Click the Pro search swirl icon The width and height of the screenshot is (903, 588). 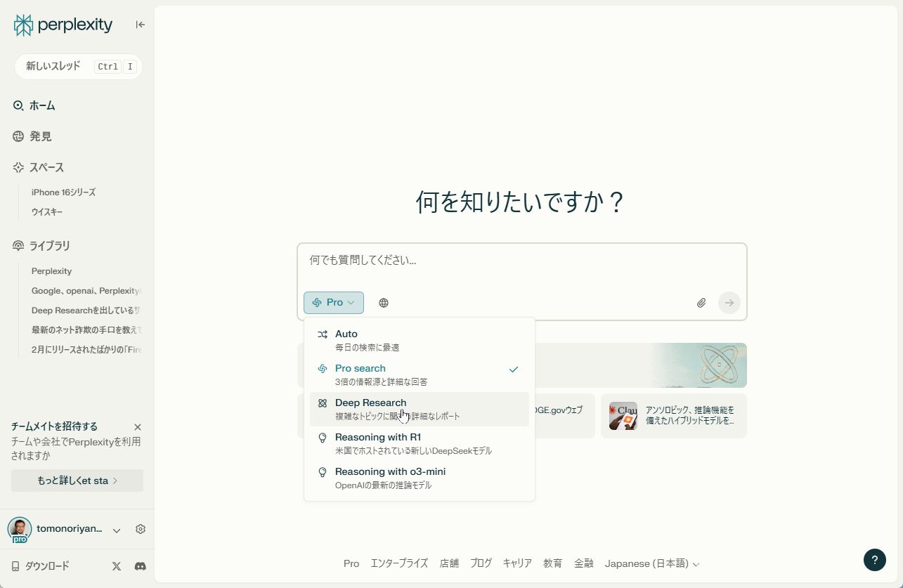tap(323, 369)
